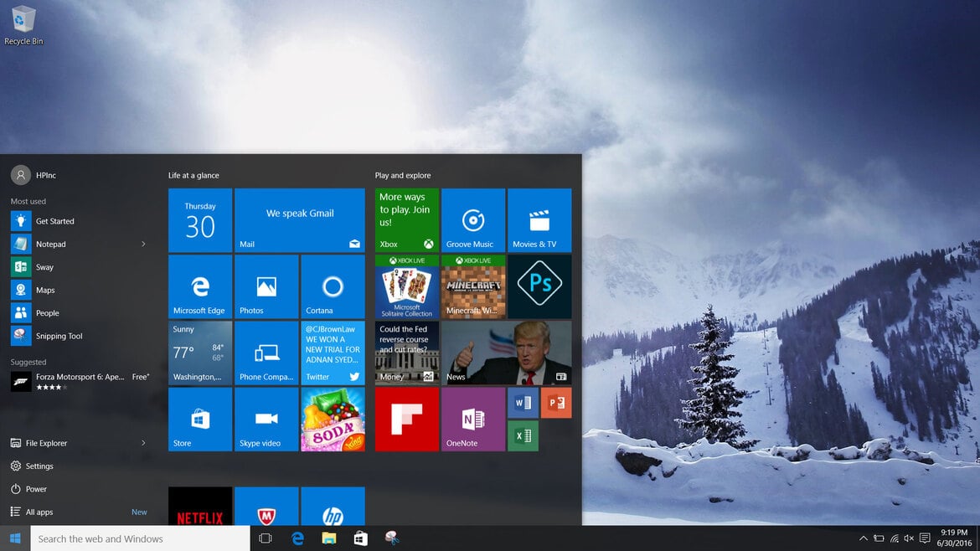
Task: Open suggested Forza Motorsport 6 app
Action: pyautogui.click(x=80, y=382)
